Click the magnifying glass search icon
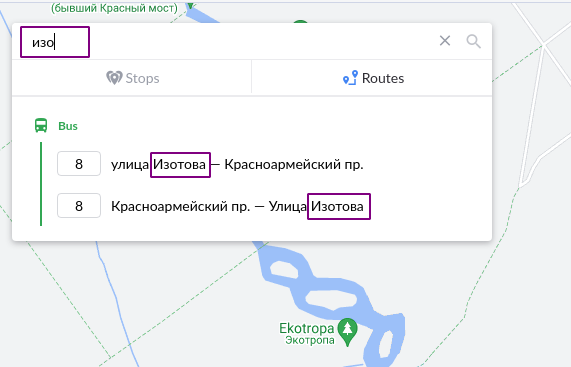 click(473, 41)
